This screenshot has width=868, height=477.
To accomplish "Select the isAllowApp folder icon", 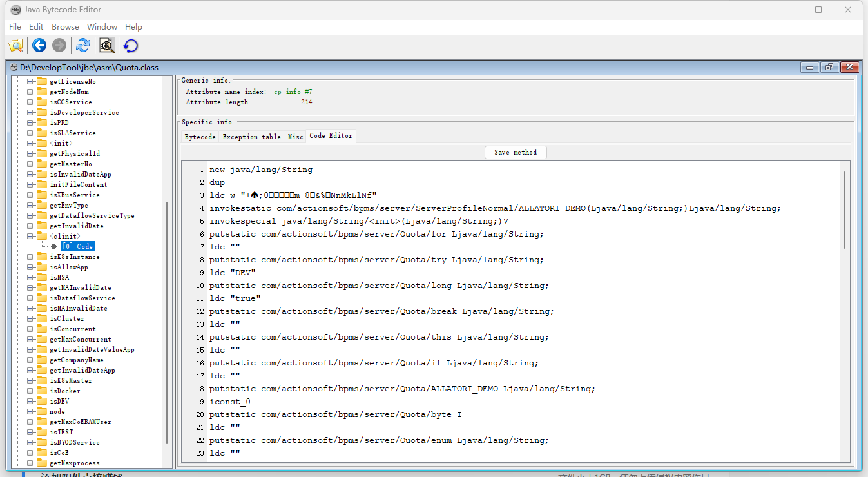I will [42, 267].
